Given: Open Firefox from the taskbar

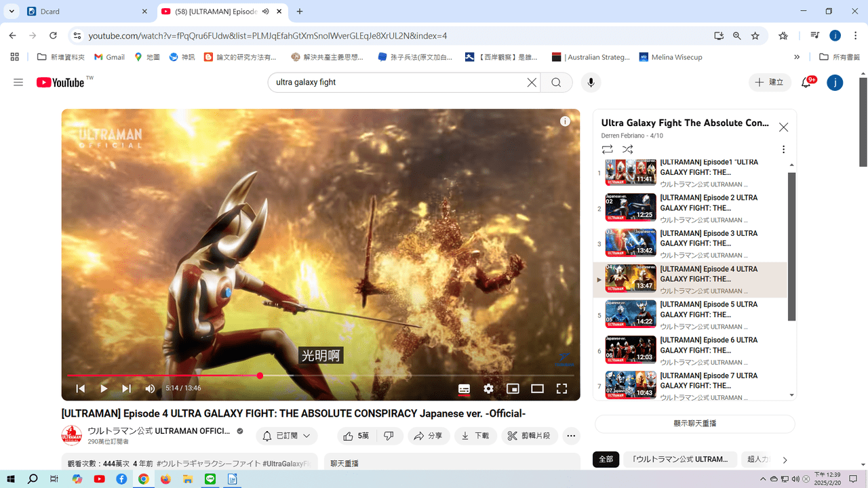Looking at the screenshot, I should tap(165, 479).
